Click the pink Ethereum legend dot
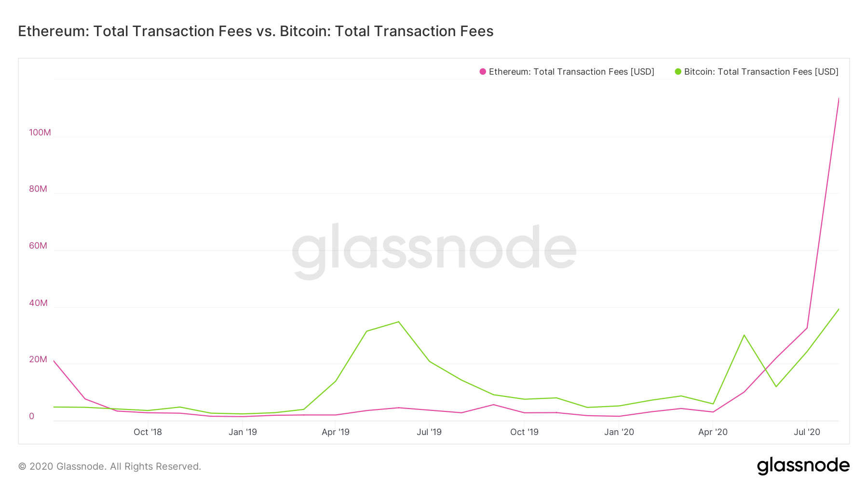868x488 pixels. (483, 72)
